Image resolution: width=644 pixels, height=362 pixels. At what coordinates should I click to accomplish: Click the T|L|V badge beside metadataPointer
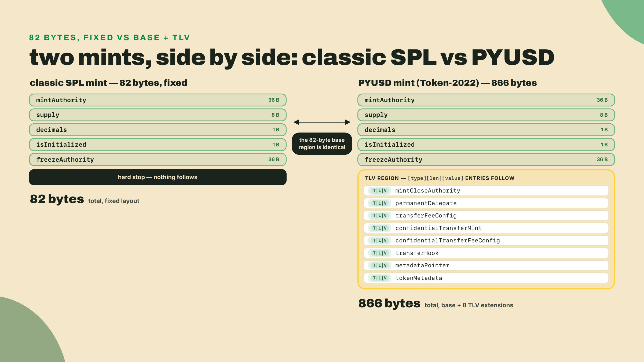380,265
